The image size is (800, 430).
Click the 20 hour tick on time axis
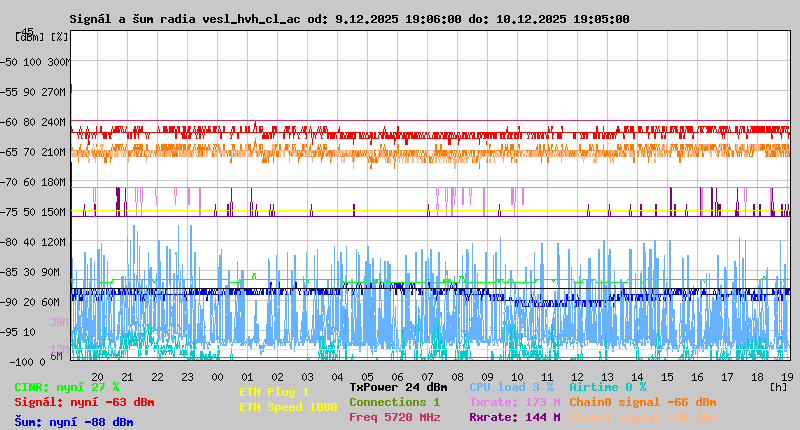click(x=97, y=376)
